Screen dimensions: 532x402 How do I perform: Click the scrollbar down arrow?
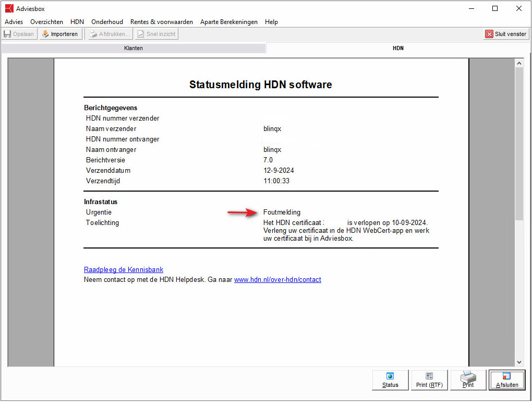tap(519, 362)
